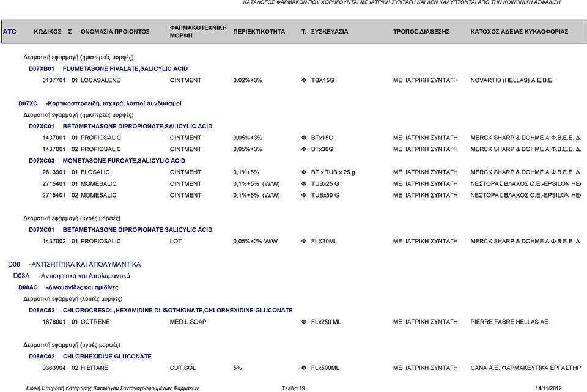587x392 pixels.
Task: Click the MED.L.SOAP dosage form
Action: coord(188,322)
